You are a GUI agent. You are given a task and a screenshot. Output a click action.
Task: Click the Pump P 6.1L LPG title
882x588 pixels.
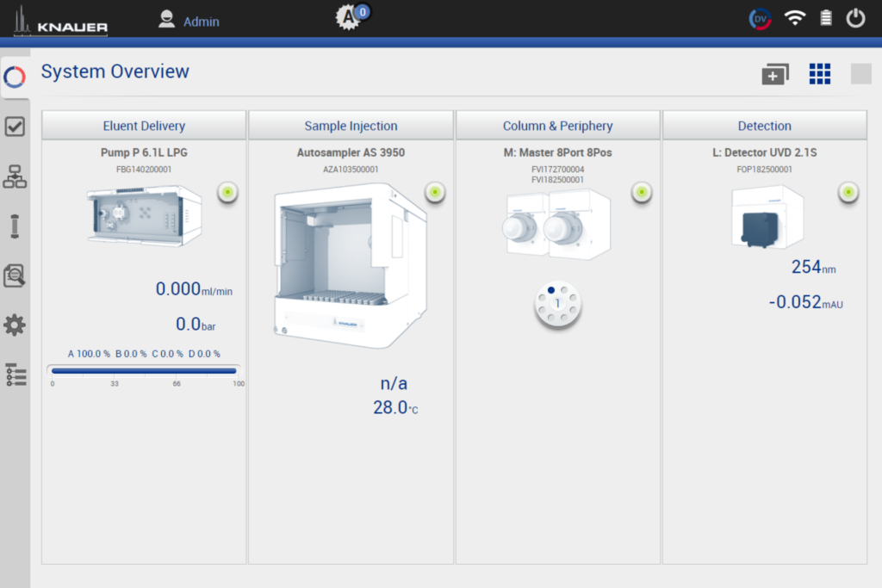tap(144, 152)
